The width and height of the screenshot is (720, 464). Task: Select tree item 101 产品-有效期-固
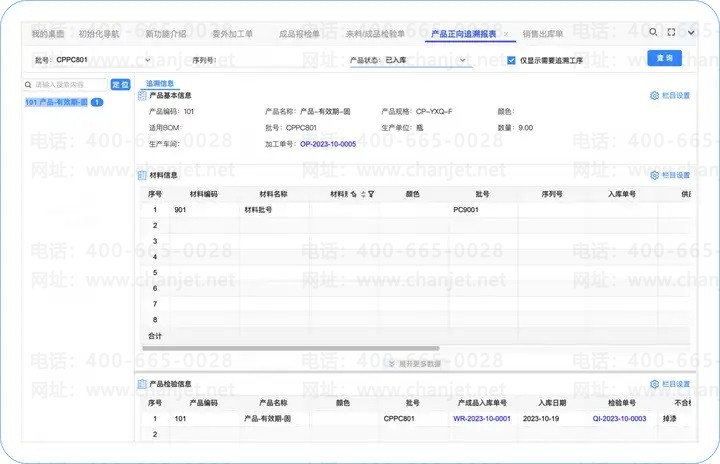point(56,102)
